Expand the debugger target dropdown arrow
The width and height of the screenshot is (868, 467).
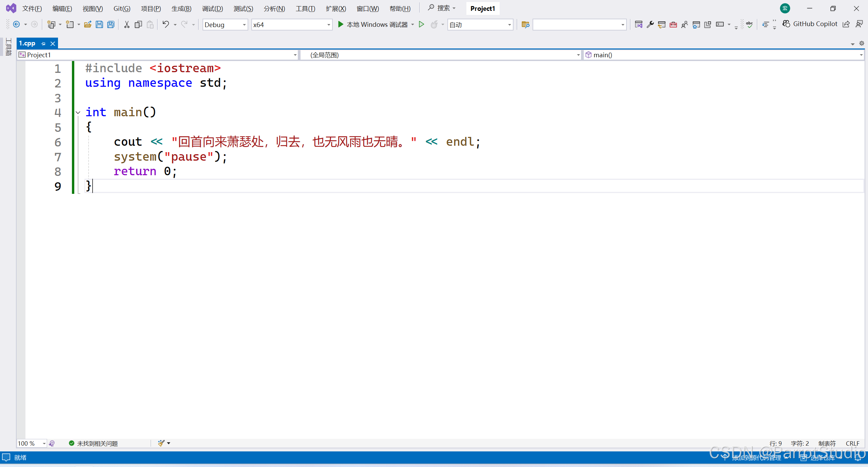pyautogui.click(x=412, y=25)
